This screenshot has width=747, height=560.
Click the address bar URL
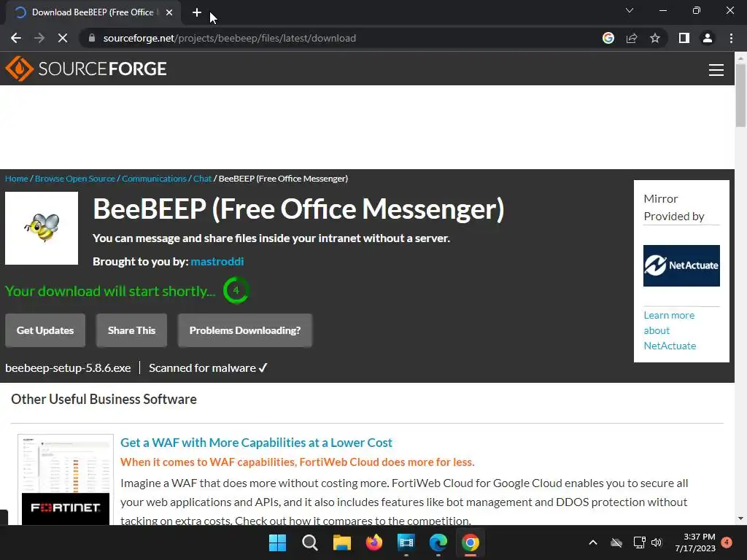(x=230, y=38)
